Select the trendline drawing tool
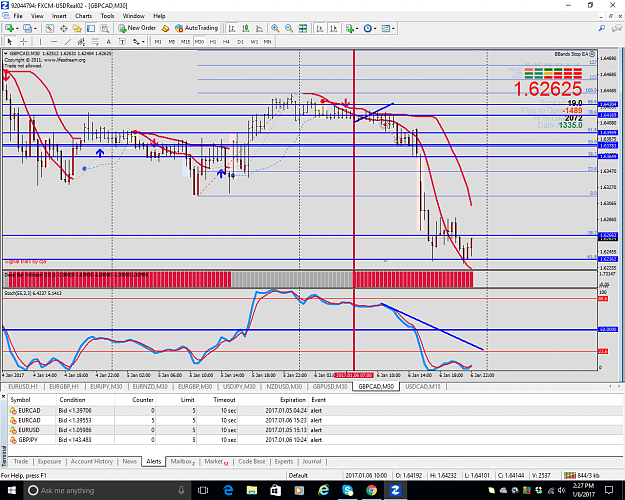The width and height of the screenshot is (625, 500). 68,41
